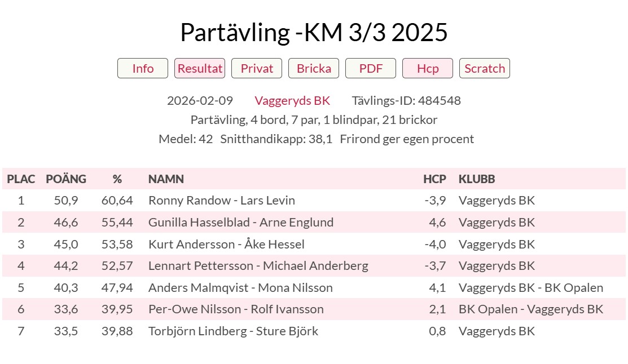Switch to Scratch results

[485, 68]
